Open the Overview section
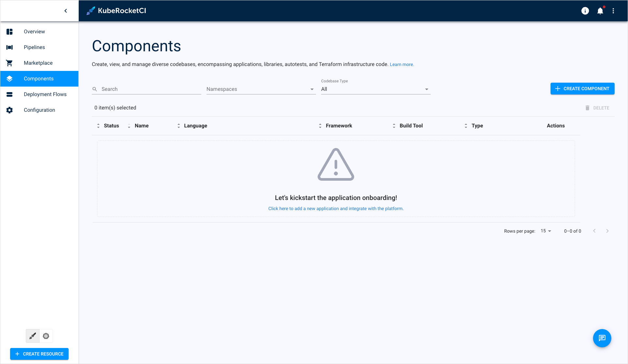Image resolution: width=628 pixels, height=364 pixels. tap(39, 32)
